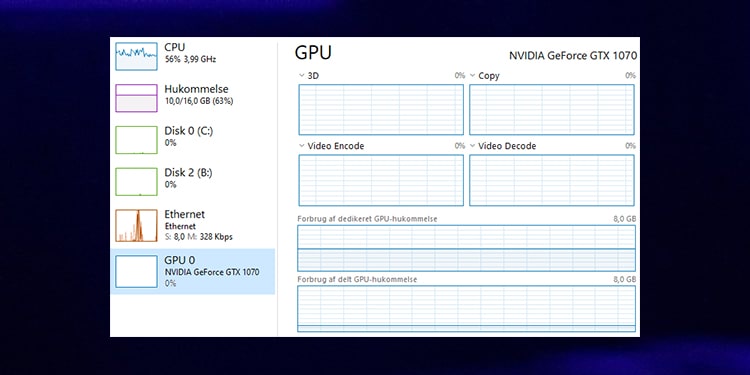Screen dimensions: 750x375
Task: Click the '10,0/16,0 GB (63%)' memory value
Action: pos(199,101)
